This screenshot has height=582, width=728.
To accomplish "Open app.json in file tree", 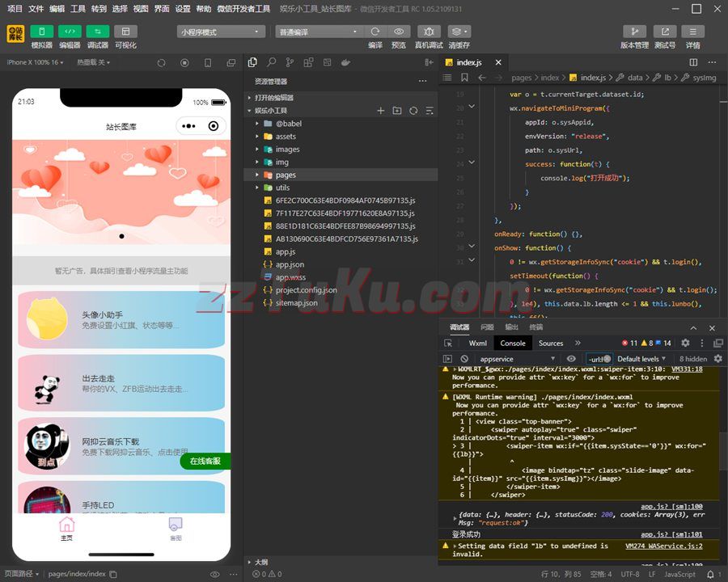I will pos(290,264).
